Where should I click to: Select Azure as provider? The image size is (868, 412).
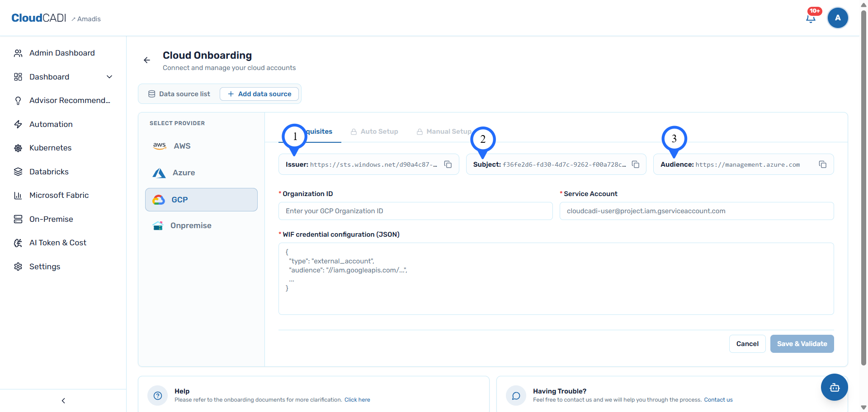point(201,173)
